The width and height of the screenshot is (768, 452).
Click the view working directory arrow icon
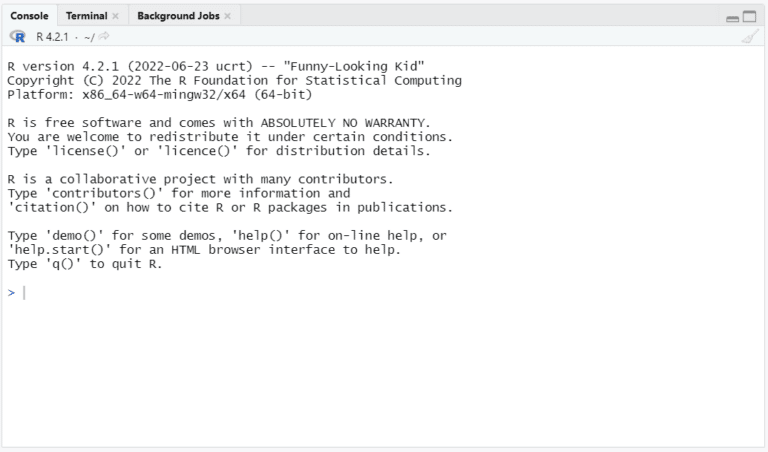(103, 36)
